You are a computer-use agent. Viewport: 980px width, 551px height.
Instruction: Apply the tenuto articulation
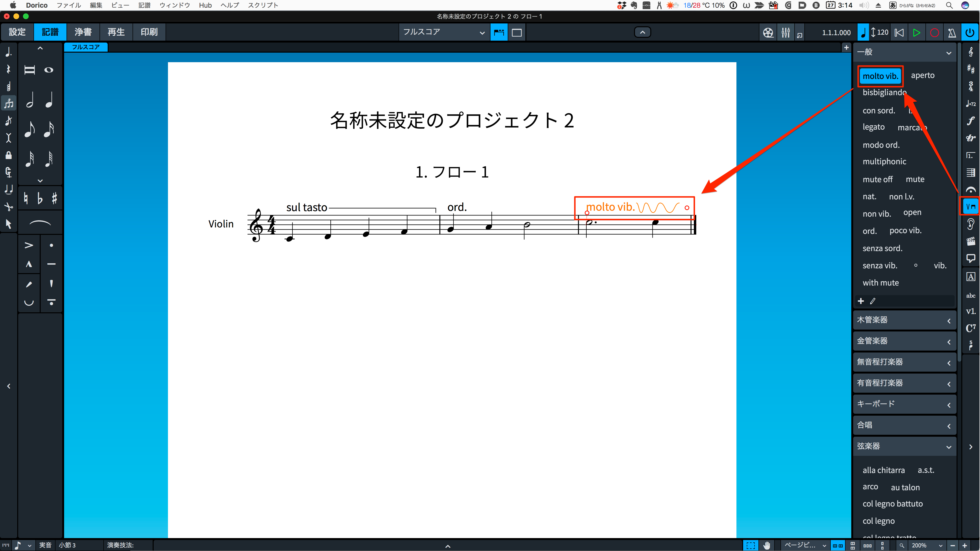point(51,264)
